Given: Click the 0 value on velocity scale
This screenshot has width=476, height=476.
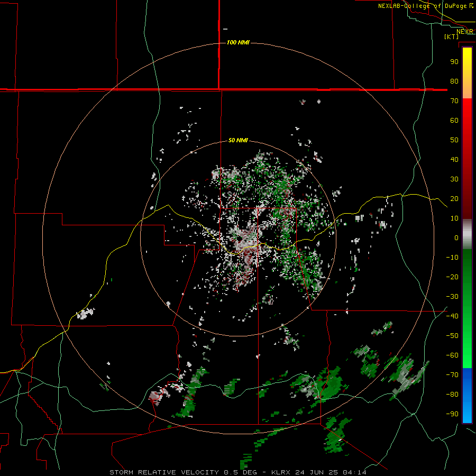Looking at the screenshot, I should pyautogui.click(x=456, y=237).
